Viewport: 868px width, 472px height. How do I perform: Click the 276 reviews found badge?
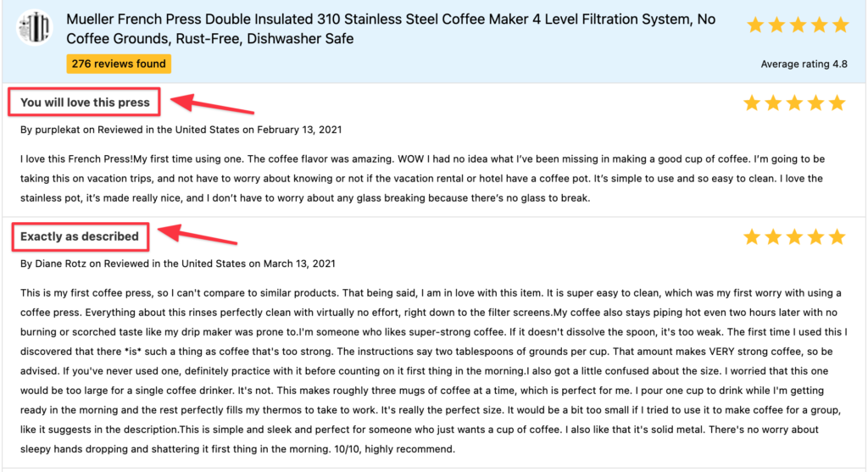coord(119,64)
